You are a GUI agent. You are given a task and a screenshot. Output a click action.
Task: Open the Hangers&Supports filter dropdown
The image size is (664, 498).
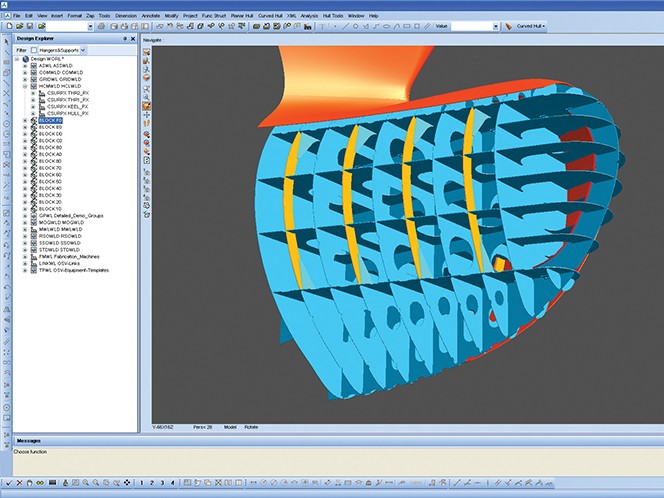click(x=82, y=49)
